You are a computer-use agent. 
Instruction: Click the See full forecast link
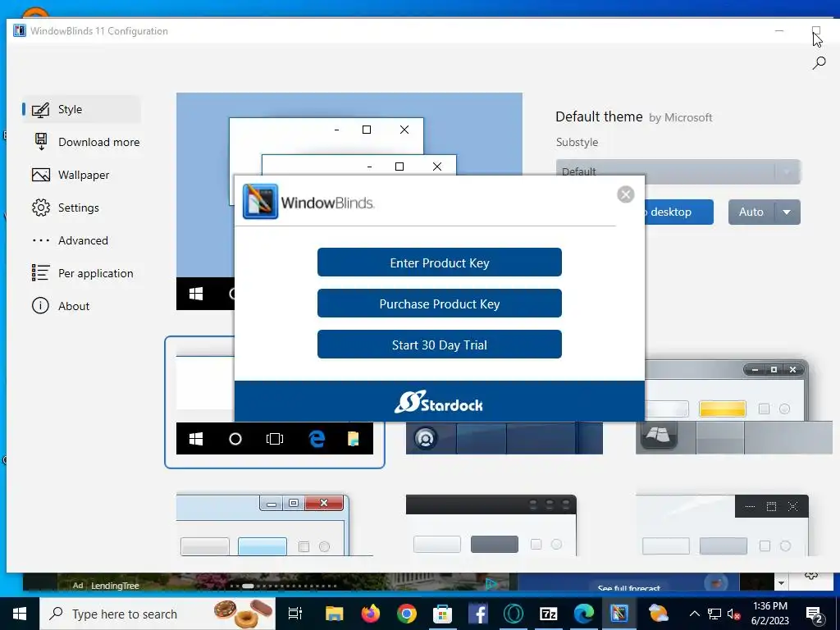[629, 587]
